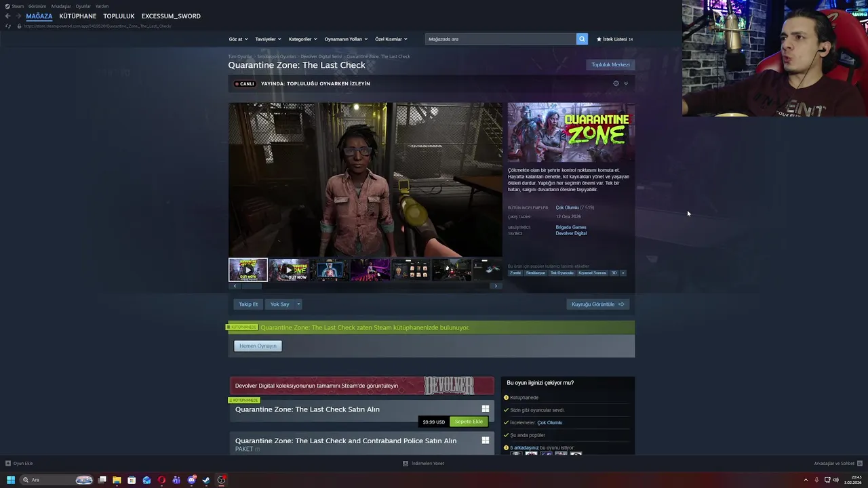Open İndirmeleri Yönet downloads icon
This screenshot has height=488, width=868.
pos(406,464)
